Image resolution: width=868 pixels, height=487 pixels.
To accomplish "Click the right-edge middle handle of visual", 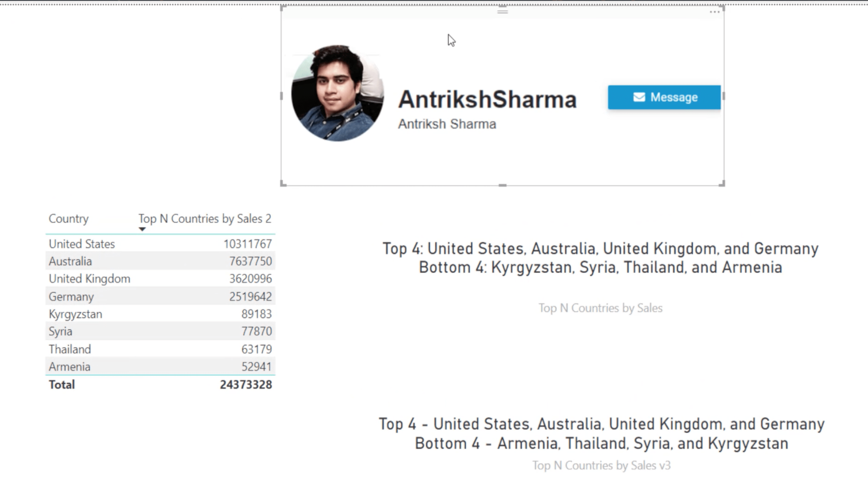I will 723,96.
